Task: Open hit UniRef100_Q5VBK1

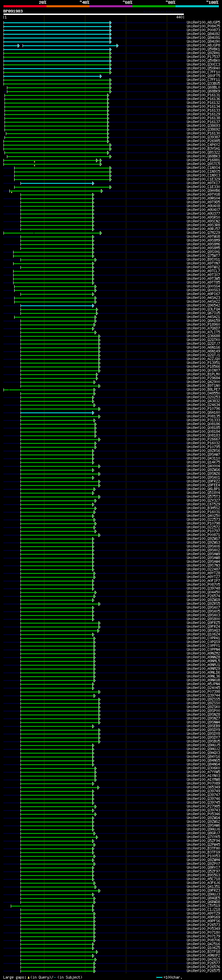Action: (x=203, y=49)
